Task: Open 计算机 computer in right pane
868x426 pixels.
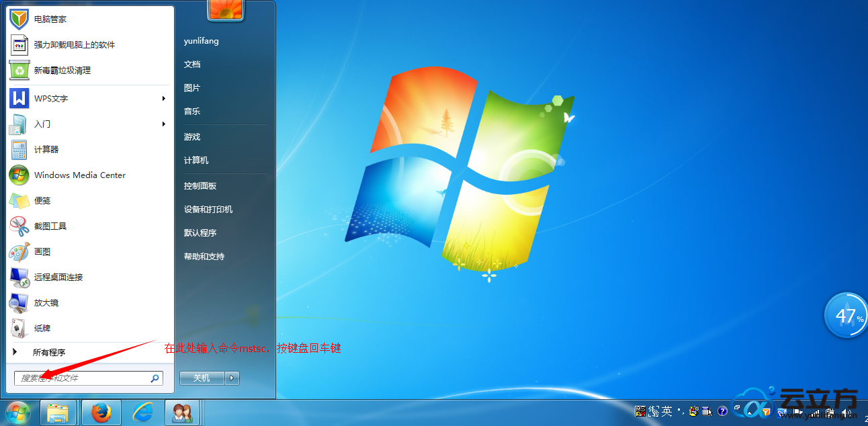Action: coord(196,160)
